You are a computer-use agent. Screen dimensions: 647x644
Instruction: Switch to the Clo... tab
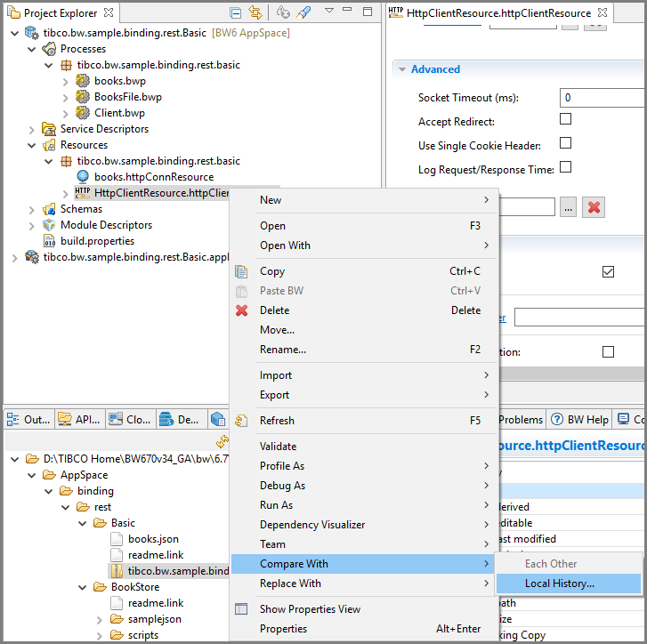131,419
